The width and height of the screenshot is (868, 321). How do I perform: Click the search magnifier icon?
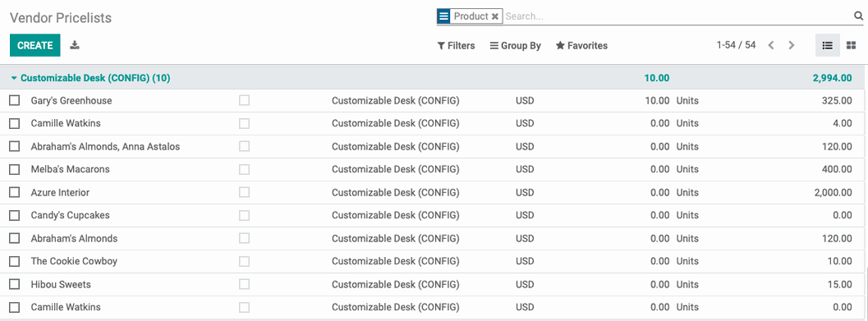pos(859,16)
